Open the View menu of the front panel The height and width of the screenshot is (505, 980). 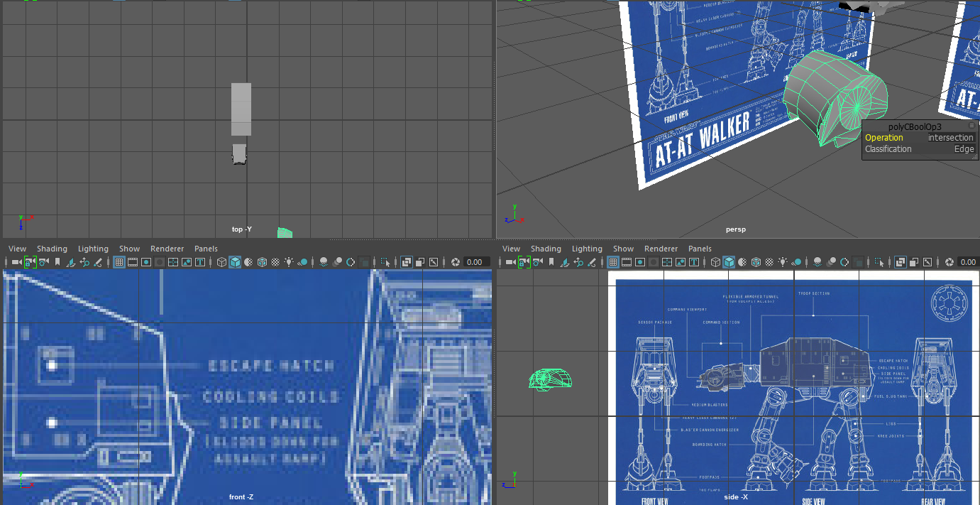pos(17,249)
